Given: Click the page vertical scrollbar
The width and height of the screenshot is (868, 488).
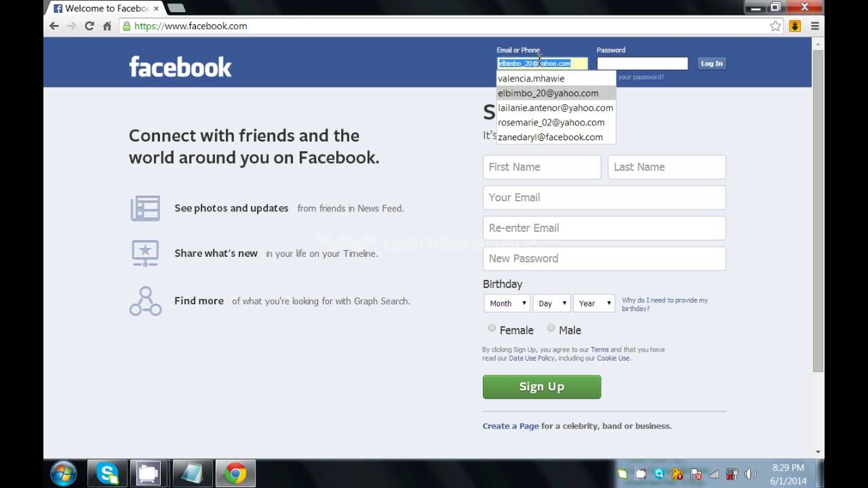Looking at the screenshot, I should (818, 210).
